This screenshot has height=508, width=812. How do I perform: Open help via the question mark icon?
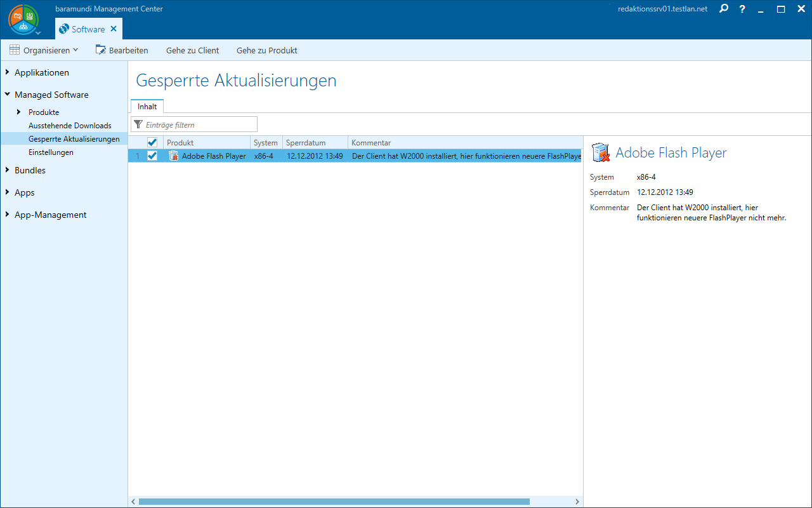[742, 9]
